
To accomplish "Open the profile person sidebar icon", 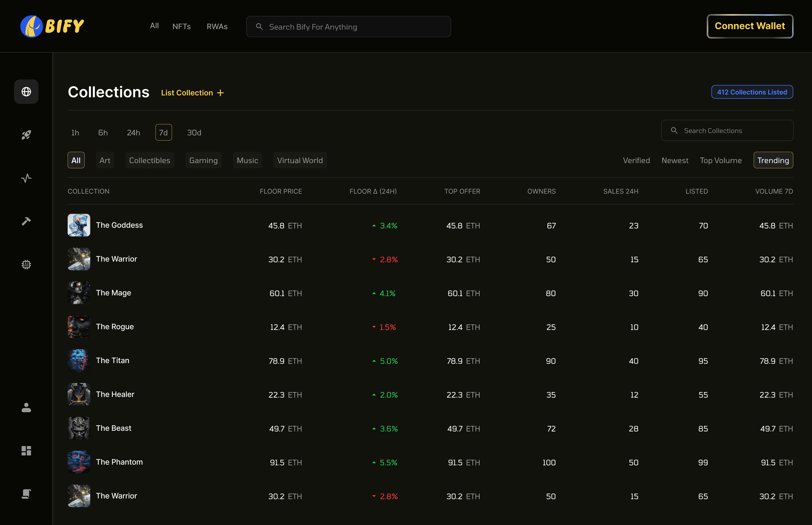I will click(26, 407).
